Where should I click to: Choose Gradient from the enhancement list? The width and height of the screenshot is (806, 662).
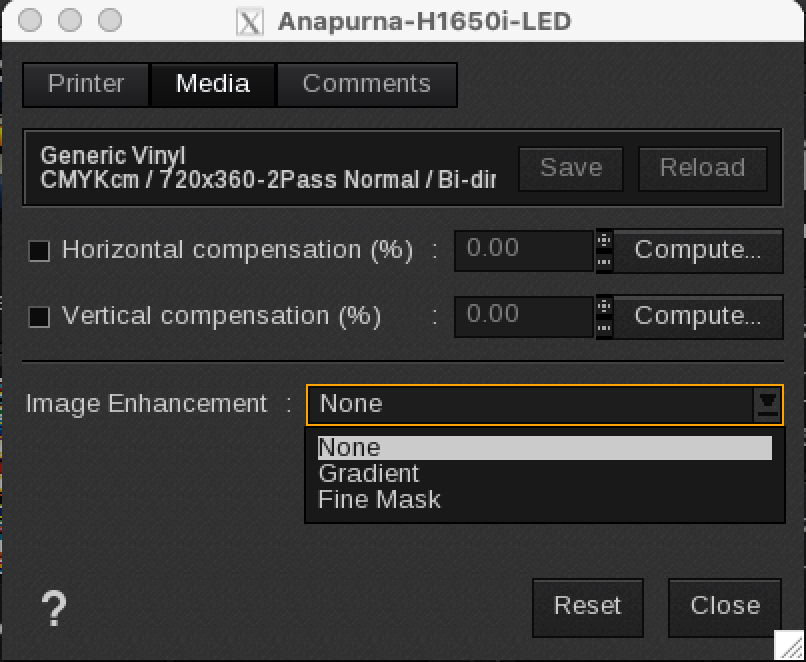pyautogui.click(x=368, y=473)
